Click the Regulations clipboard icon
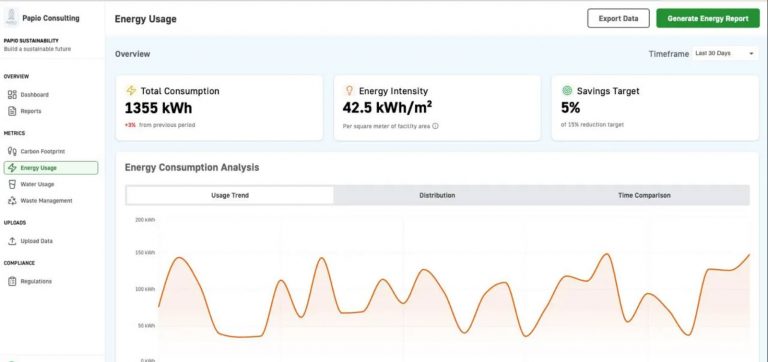 [x=12, y=281]
